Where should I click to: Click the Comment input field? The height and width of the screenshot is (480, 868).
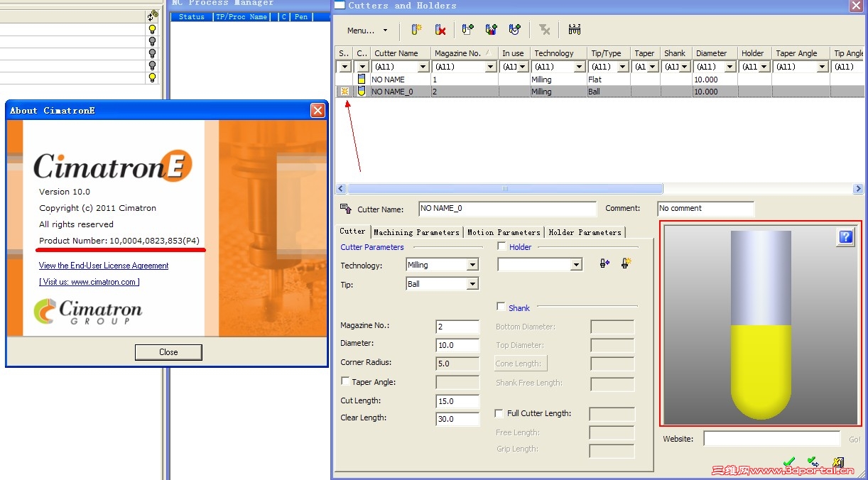705,209
